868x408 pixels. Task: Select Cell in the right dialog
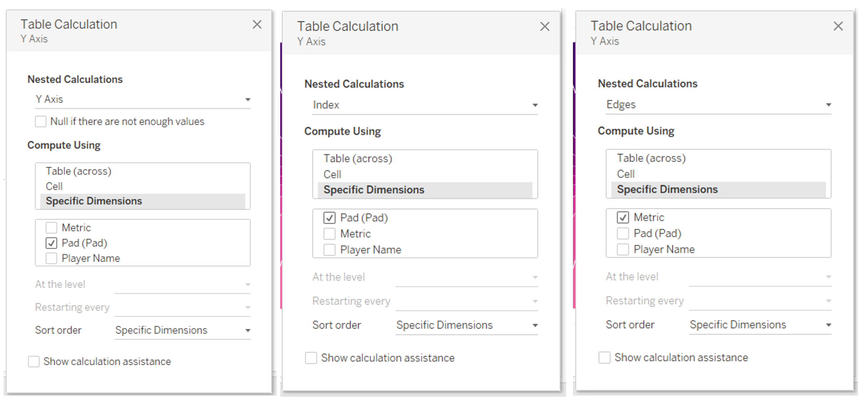[x=626, y=174]
